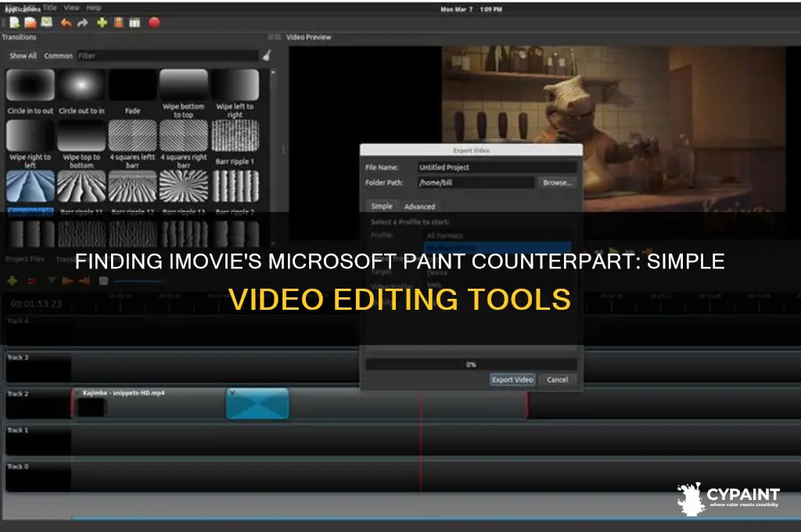Clear the transitions filter with broom icon
Image resolution: width=801 pixels, height=532 pixels.
click(x=267, y=56)
